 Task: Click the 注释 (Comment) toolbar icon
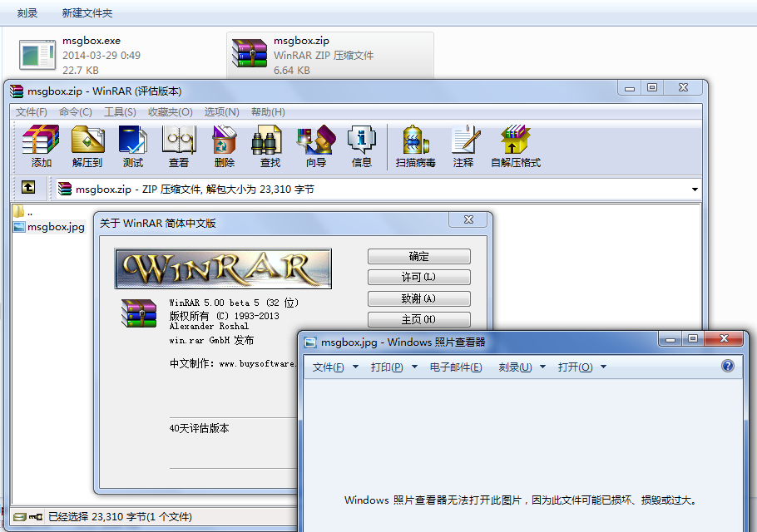pos(465,140)
